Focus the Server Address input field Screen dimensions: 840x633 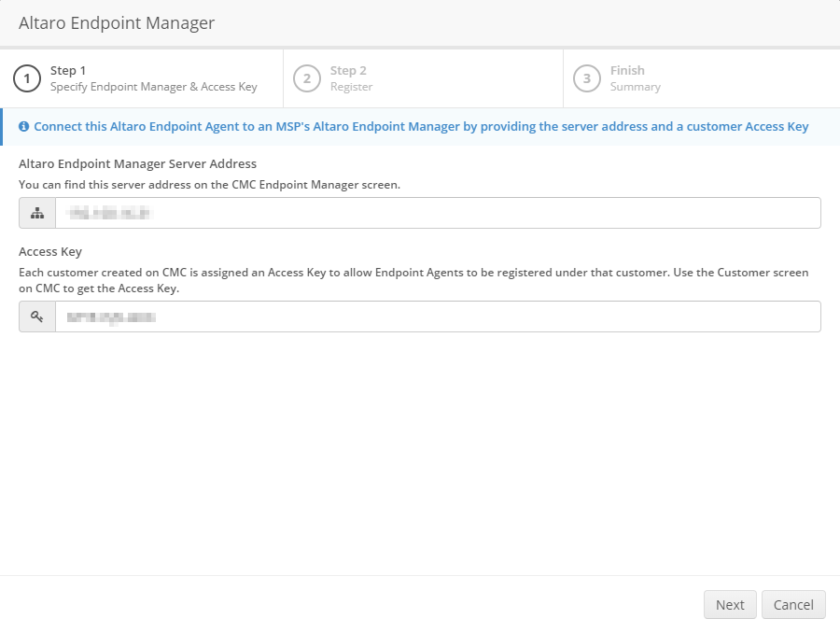(x=438, y=213)
